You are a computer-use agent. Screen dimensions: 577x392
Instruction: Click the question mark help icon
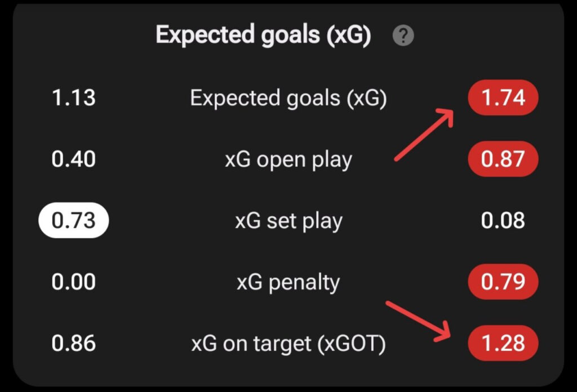click(403, 37)
